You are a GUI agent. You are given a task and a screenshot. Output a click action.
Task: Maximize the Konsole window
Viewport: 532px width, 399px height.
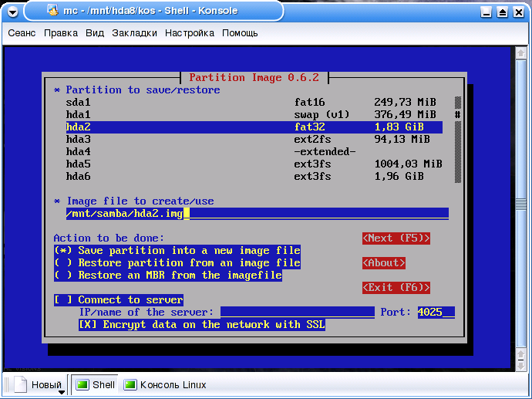503,12
